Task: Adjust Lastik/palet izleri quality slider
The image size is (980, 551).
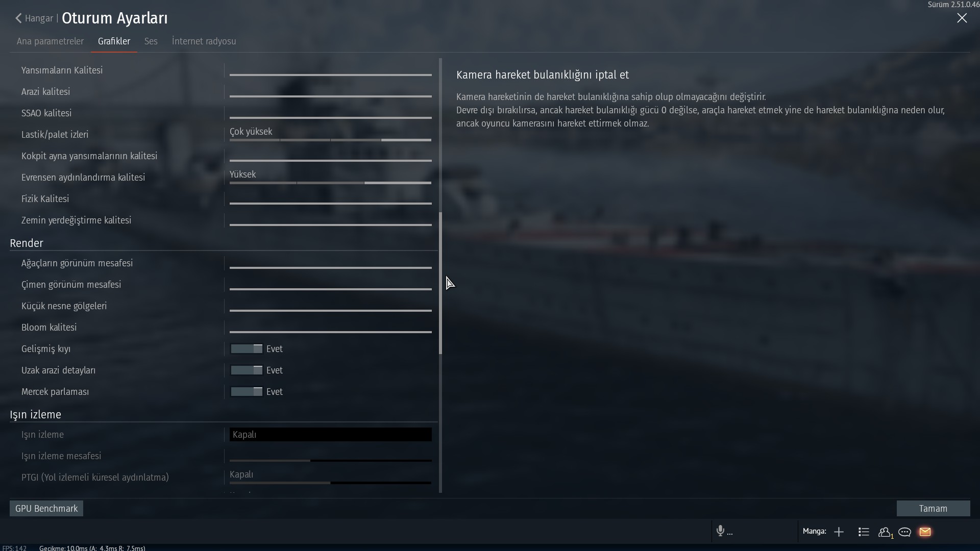Action: point(330,139)
